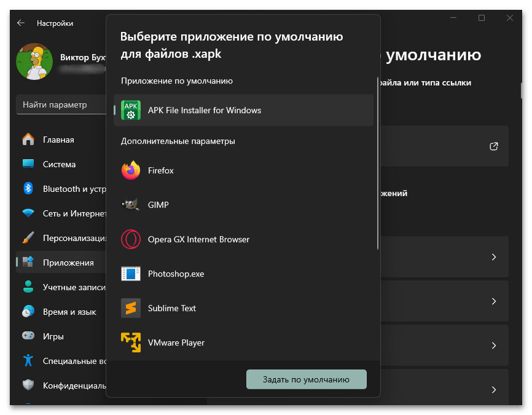Expand the first chevron row in background
Image resolution: width=532 pixels, height=415 pixels.
pos(494,257)
